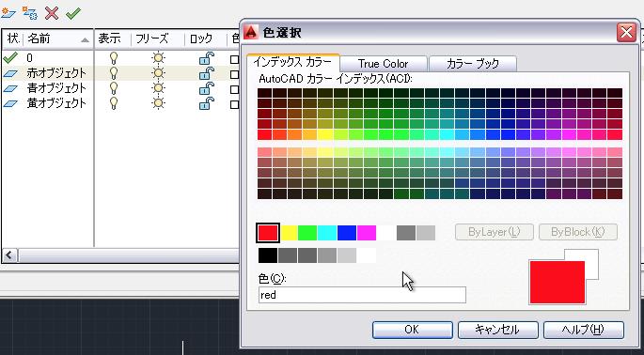
Task: Click the ByBlock(K) button
Action: pyautogui.click(x=578, y=232)
